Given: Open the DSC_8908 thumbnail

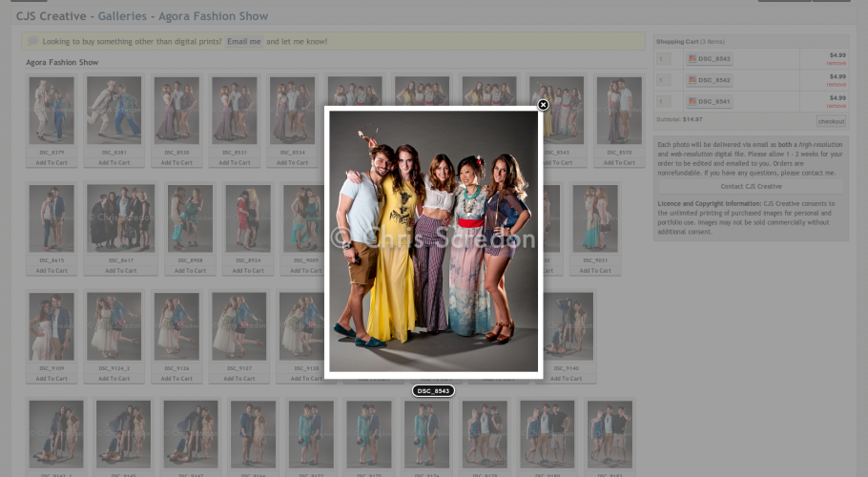Looking at the screenshot, I should click(x=190, y=218).
